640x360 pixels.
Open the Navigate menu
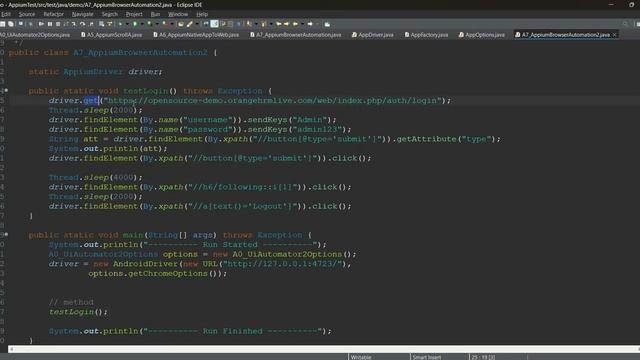82,14
